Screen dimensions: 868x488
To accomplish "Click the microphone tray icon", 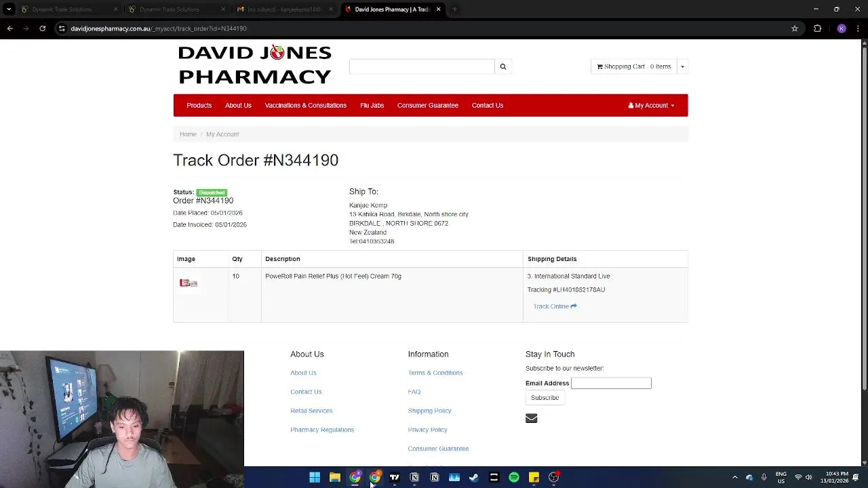I will click(x=764, y=477).
